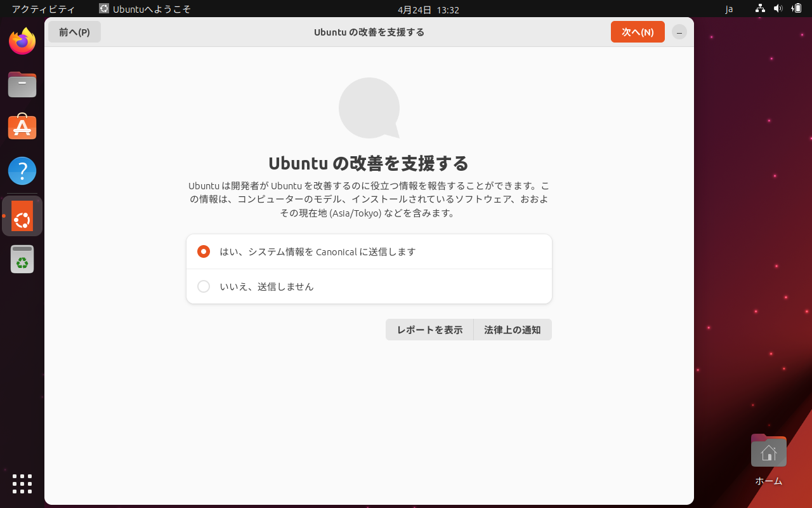The width and height of the screenshot is (812, 508).
Task: Launch Ubuntu Software from the dock
Action: pyautogui.click(x=22, y=127)
